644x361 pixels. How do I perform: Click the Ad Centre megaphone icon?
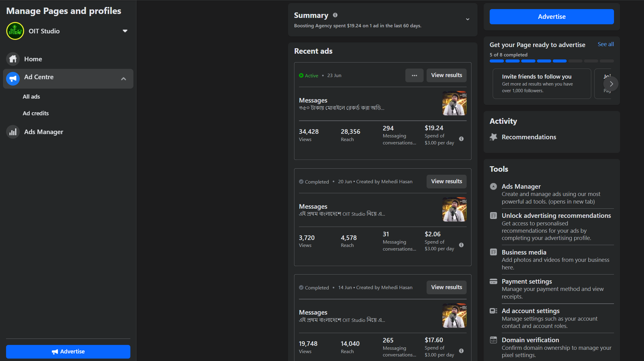pos(13,79)
